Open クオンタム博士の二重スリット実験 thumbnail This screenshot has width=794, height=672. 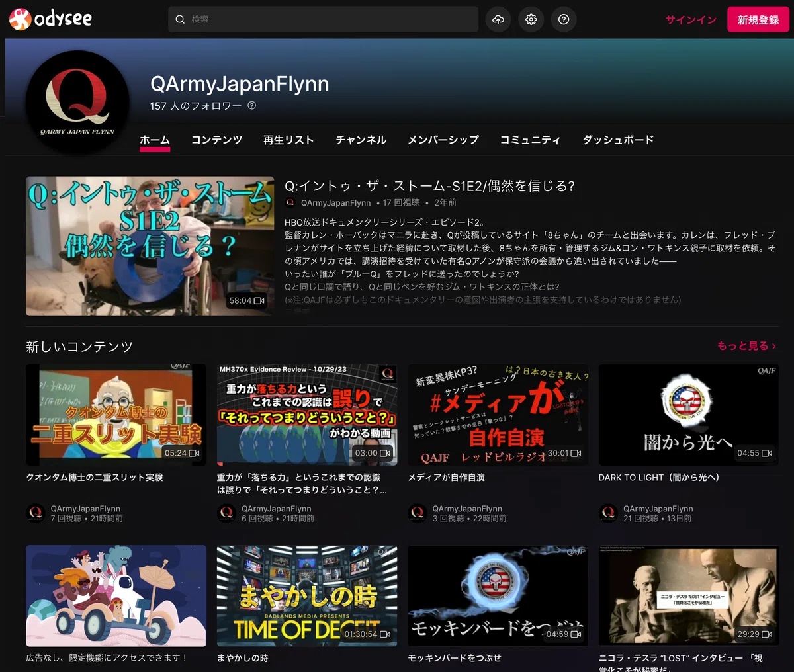(x=116, y=415)
